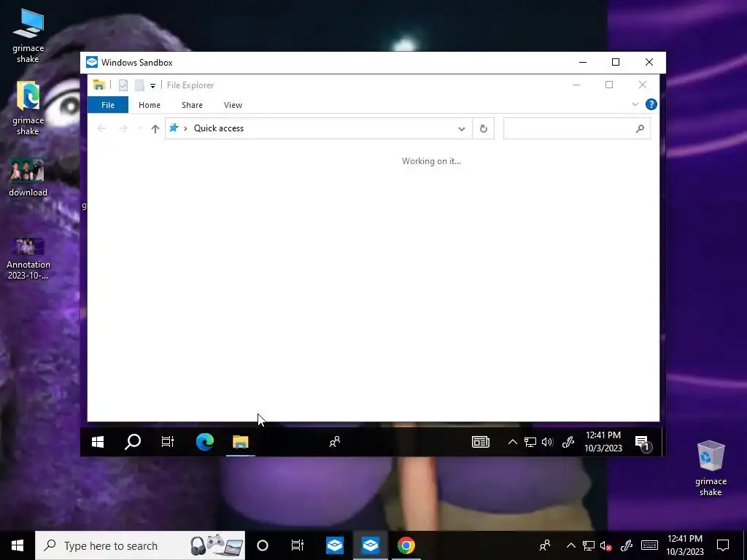The image size is (747, 560).
Task: Click the New folder quick access toolbar icon
Action: (x=139, y=85)
